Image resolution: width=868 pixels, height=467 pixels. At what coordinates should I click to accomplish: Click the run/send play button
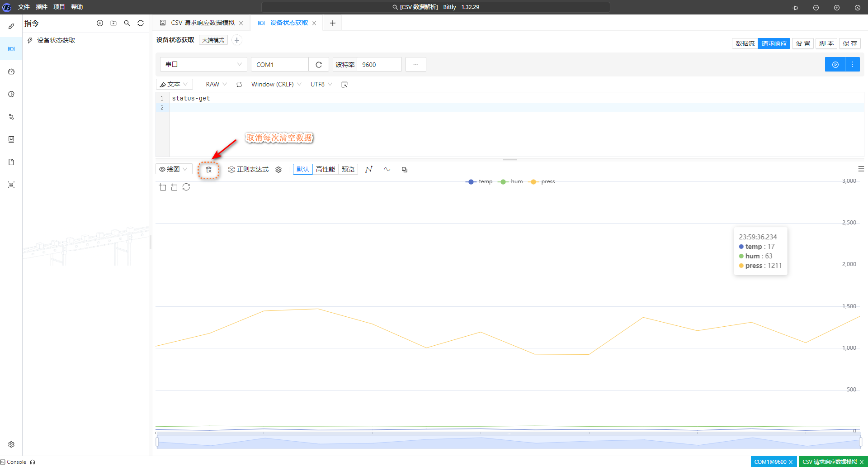click(x=835, y=65)
